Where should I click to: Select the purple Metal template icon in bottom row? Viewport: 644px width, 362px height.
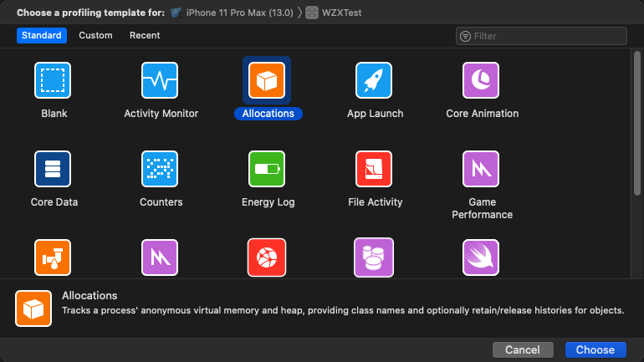pyautogui.click(x=160, y=257)
